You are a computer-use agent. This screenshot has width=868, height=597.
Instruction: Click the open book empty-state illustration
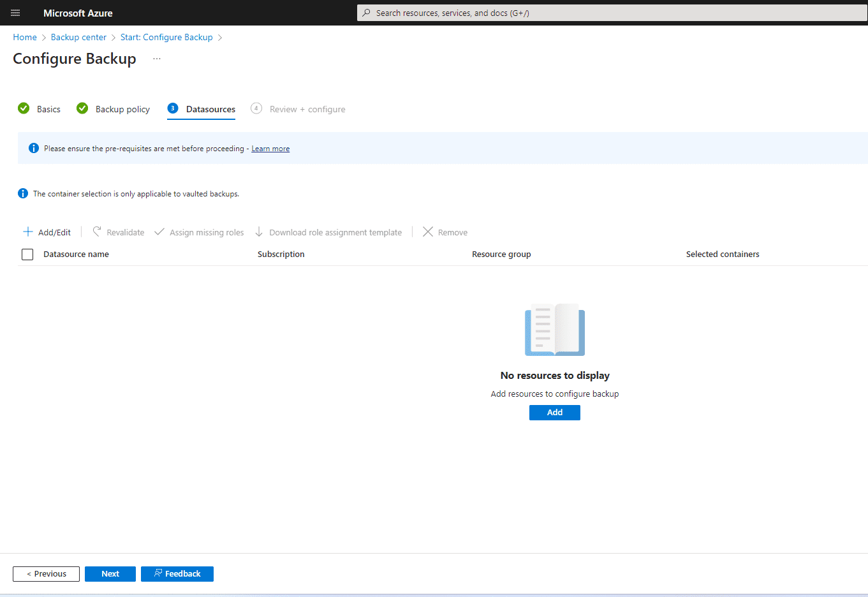(555, 330)
